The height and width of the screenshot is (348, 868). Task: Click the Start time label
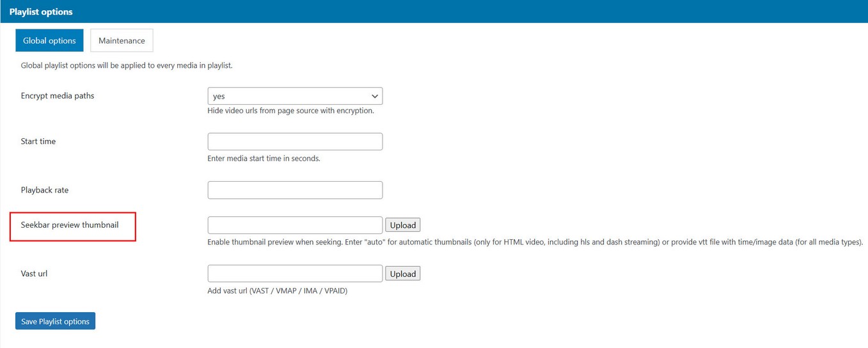pos(38,141)
